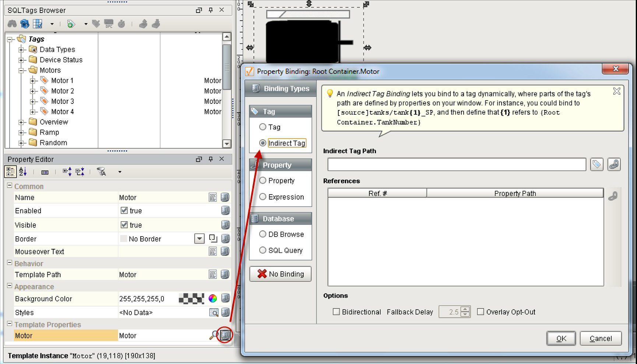
Task: Open color picker wheel for Background Color
Action: [x=212, y=298]
